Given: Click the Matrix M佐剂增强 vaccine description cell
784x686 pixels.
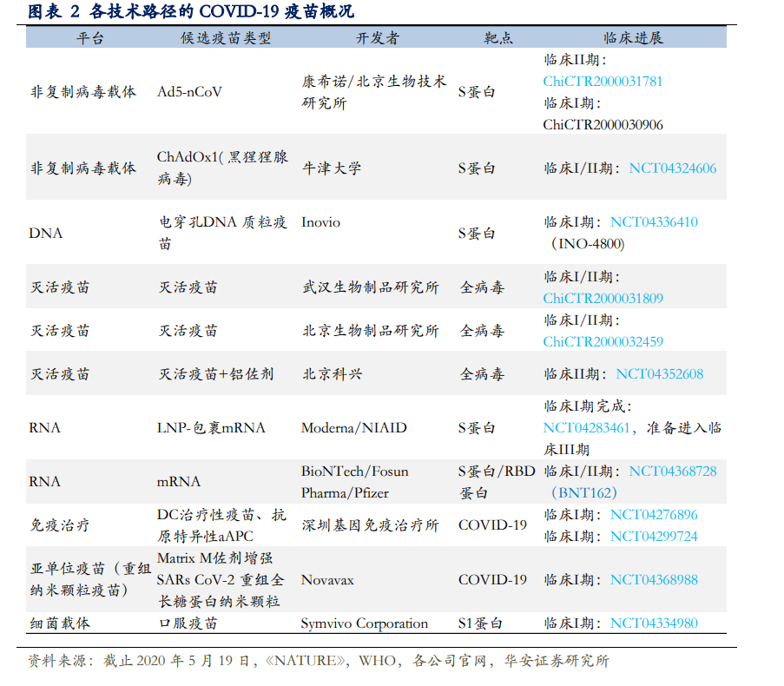Looking at the screenshot, I should [x=221, y=580].
